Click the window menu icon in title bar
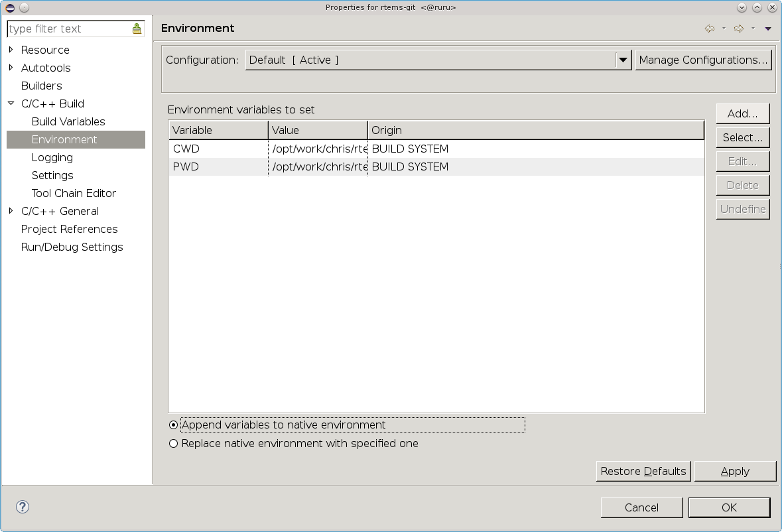 click(9, 7)
